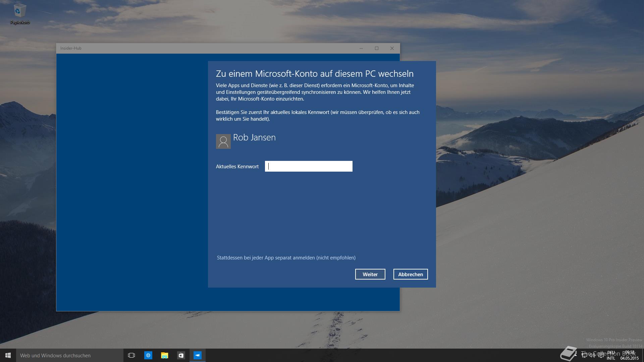Open the volume speaker tray icon
Viewport: 644px width, 362px height.
coord(592,355)
